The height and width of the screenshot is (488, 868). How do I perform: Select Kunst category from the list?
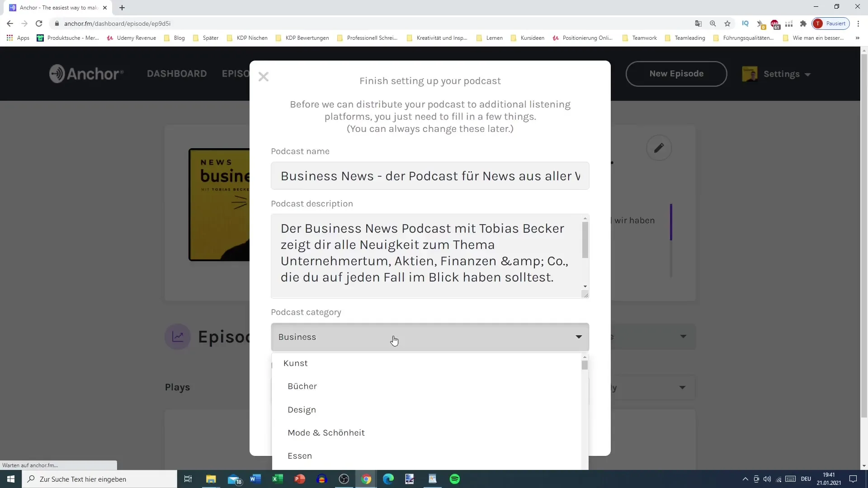pos(426,363)
